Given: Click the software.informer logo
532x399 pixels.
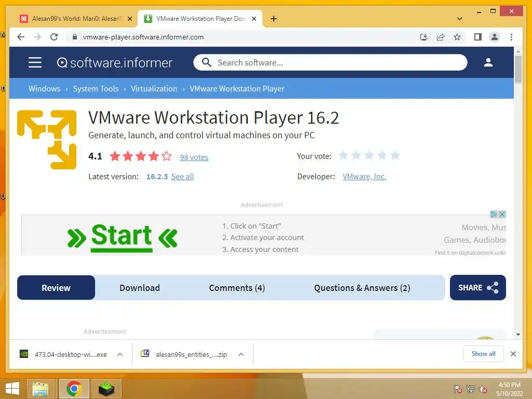Looking at the screenshot, I should click(115, 63).
